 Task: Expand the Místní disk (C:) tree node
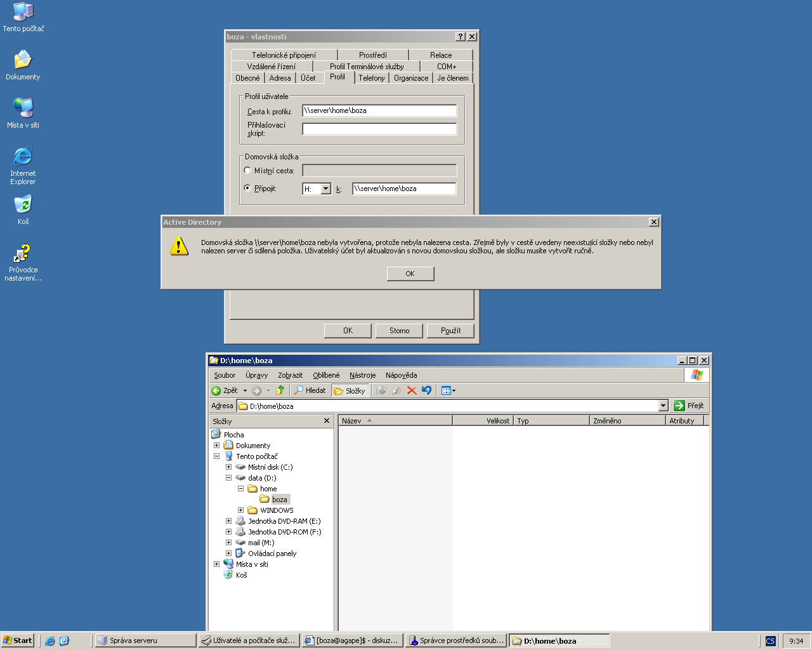(x=228, y=467)
